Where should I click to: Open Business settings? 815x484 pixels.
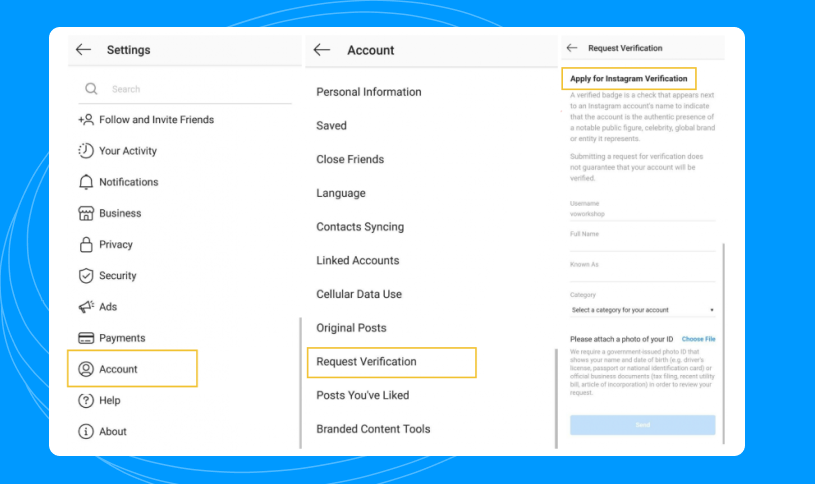click(120, 213)
